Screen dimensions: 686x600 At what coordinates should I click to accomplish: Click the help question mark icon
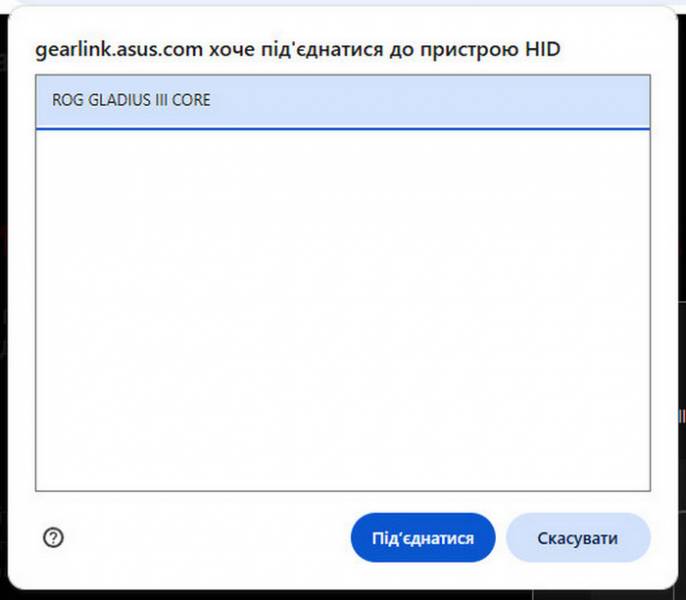click(x=54, y=538)
